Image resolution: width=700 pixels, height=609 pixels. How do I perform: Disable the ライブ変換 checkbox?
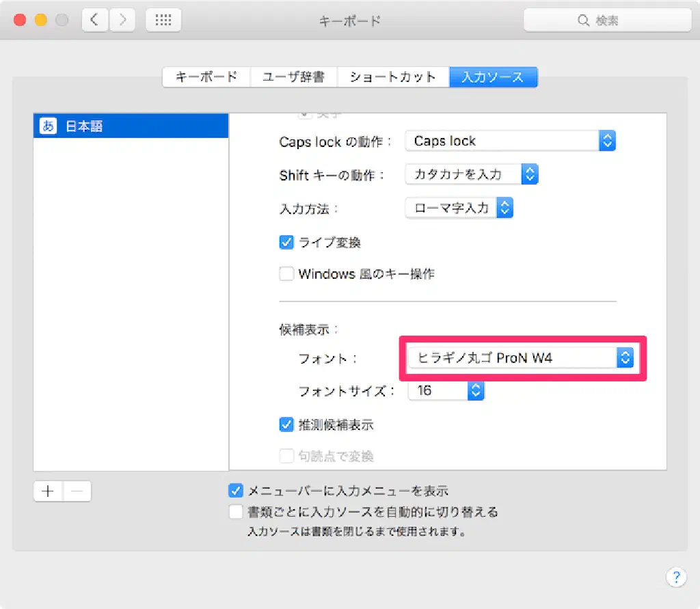[x=286, y=242]
